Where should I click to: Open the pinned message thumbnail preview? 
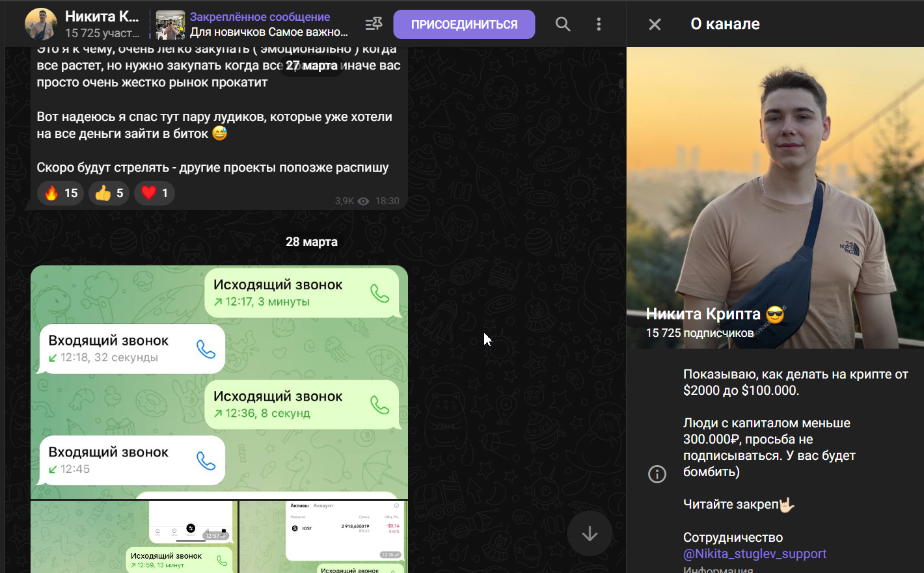point(170,25)
